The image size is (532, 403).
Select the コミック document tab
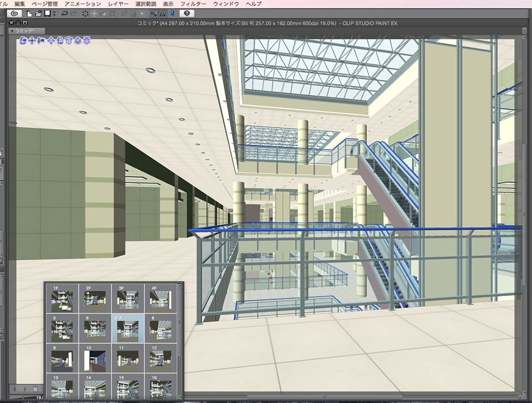pyautogui.click(x=24, y=31)
